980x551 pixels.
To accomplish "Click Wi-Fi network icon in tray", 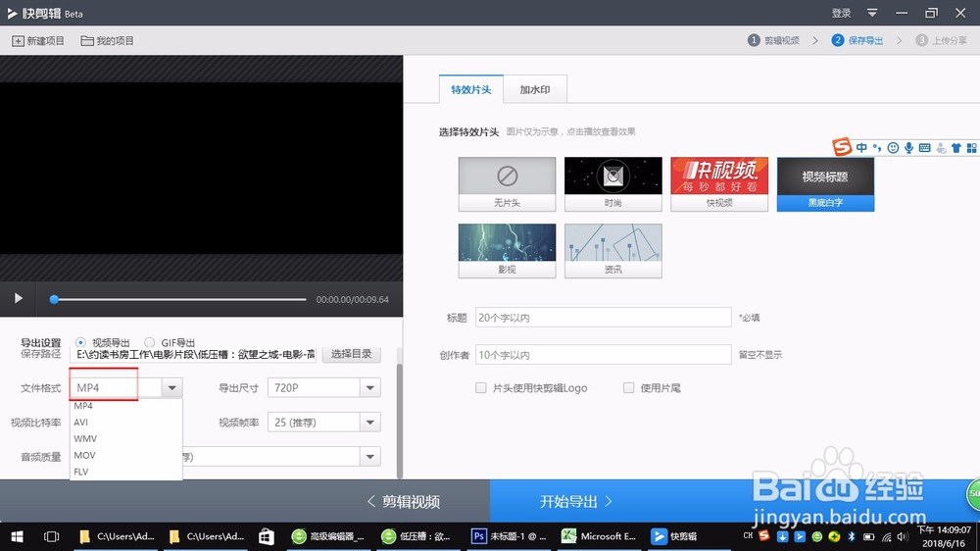I will point(886,536).
